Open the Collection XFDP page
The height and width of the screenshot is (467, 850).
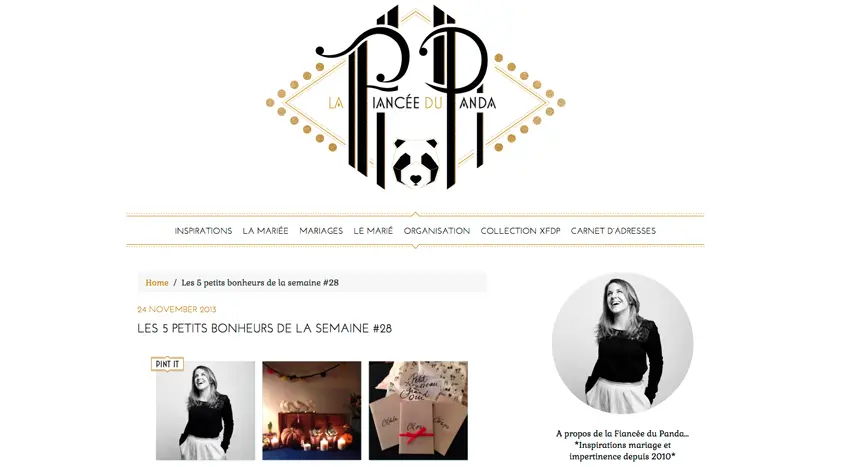point(520,231)
